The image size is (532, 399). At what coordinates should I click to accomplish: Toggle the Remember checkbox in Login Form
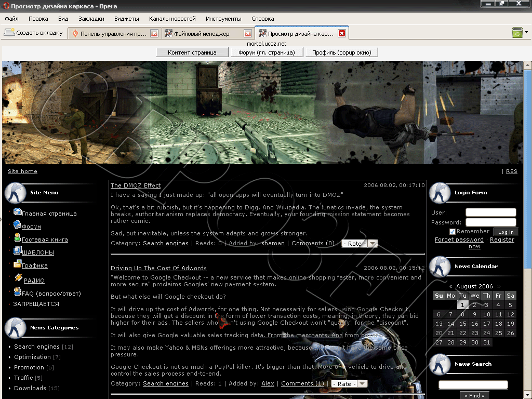[453, 232]
